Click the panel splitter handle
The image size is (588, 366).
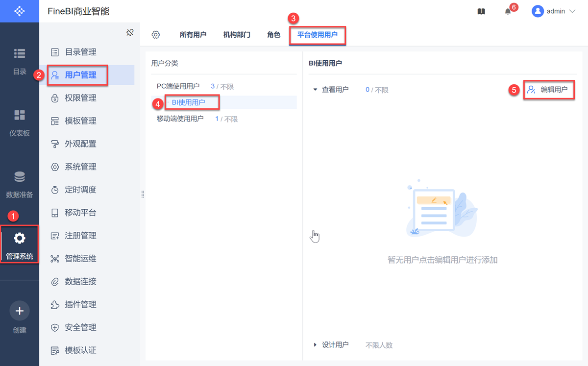pyautogui.click(x=143, y=194)
